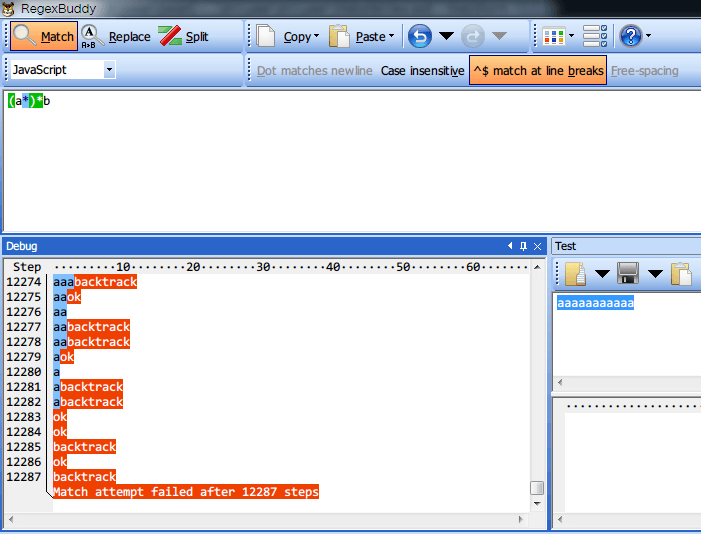Click the Copy regex icon
This screenshot has width=701, height=534.
point(266,36)
